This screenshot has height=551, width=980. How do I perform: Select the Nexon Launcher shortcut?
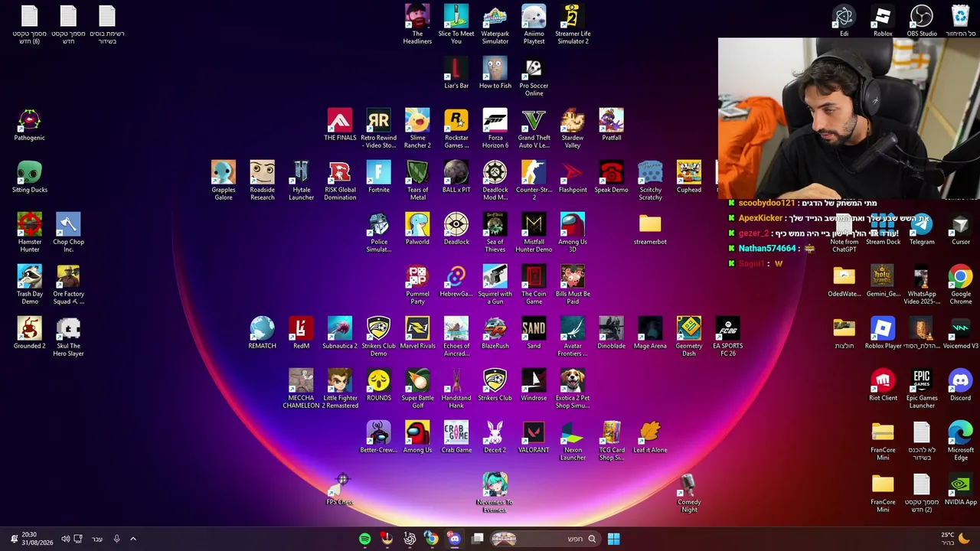point(573,441)
